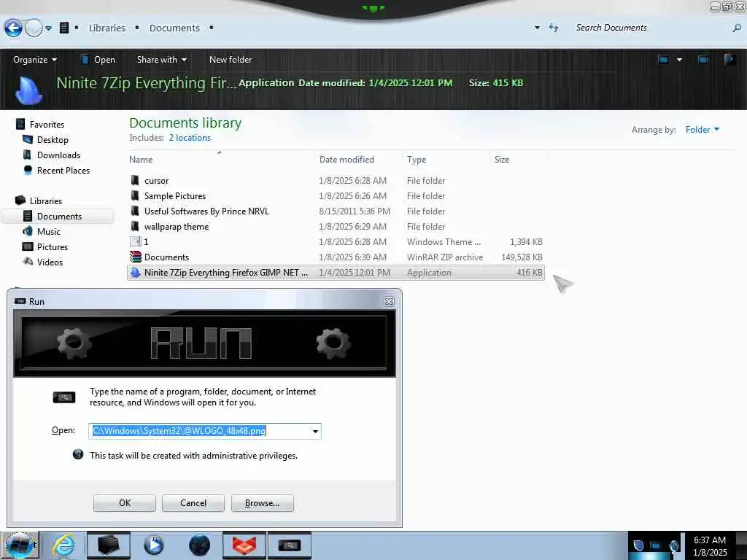Sort by the Type column header
This screenshot has height=560, width=747.
coord(446,160)
